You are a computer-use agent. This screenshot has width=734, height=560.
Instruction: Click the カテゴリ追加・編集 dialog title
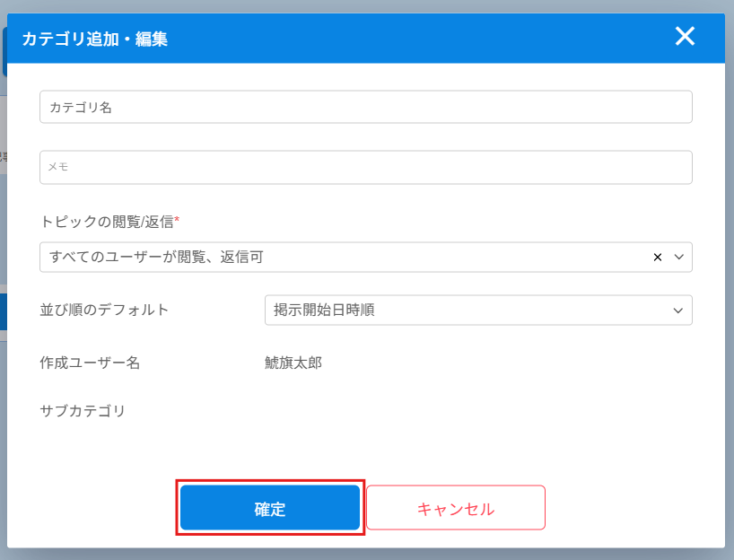point(95,39)
